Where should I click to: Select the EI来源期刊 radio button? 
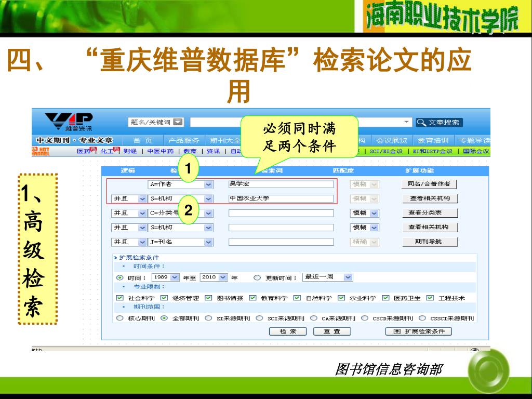pos(208,318)
